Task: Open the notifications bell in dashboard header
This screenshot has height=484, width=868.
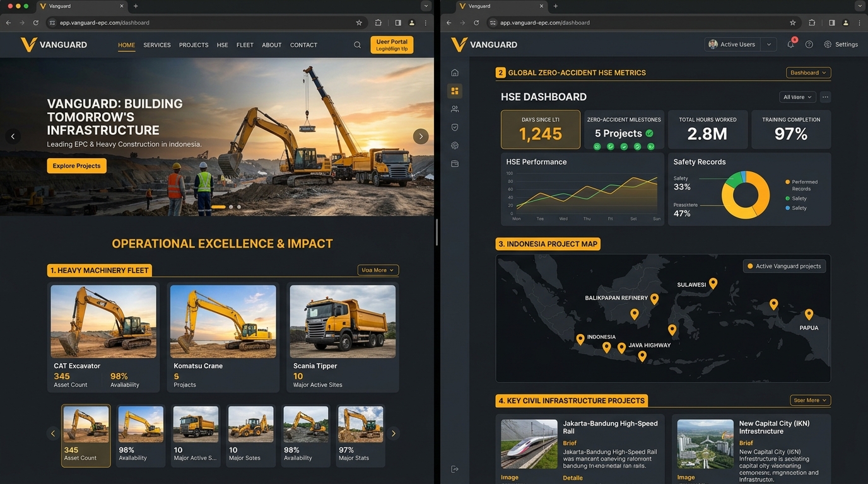Action: coord(790,44)
